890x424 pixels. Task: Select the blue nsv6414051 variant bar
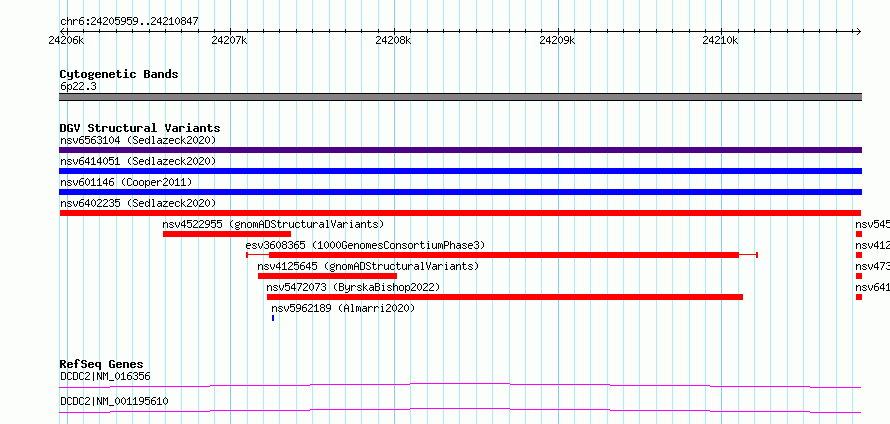[460, 171]
